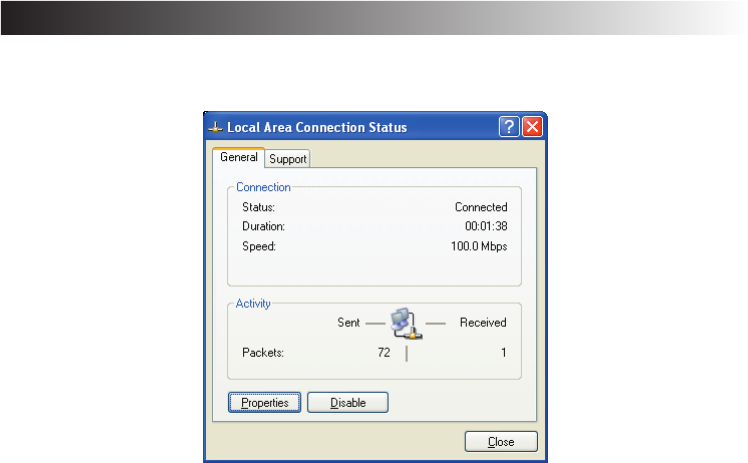Screen dimensions: 748x463
Task: Click the received packets count 1
Action: pos(503,352)
